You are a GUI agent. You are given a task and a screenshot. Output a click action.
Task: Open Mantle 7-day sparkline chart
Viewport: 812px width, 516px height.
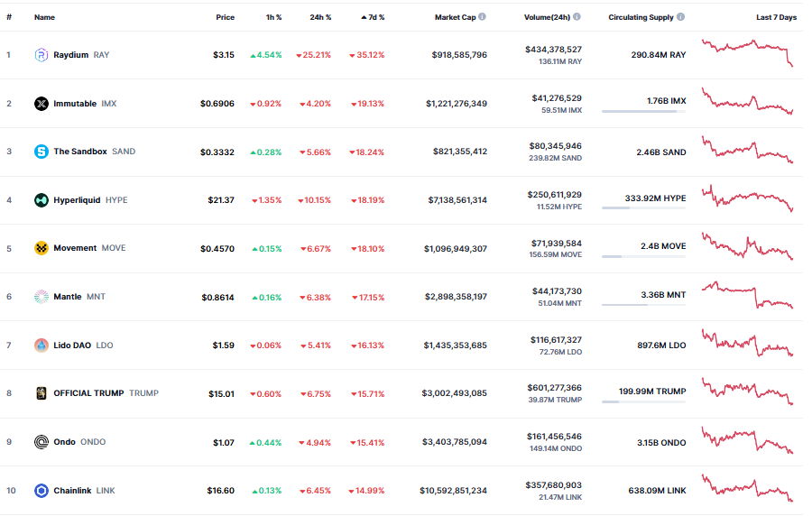[747, 295]
